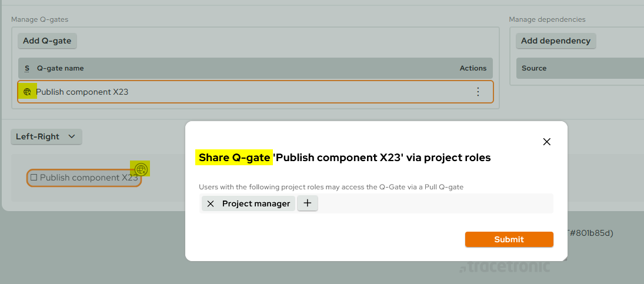This screenshot has width=644, height=284.
Task: Select the Publish component X23 table row
Action: (235, 92)
